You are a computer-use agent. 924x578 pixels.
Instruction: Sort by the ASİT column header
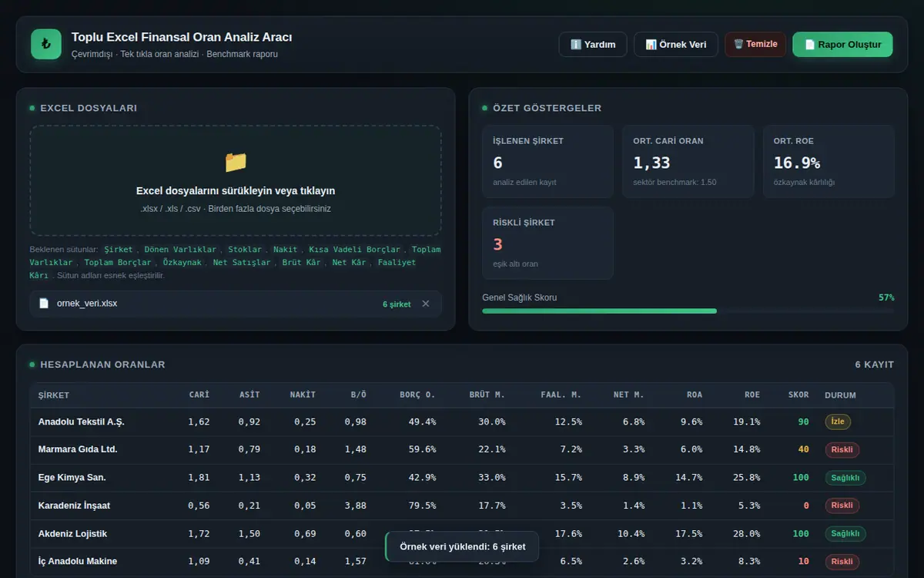(x=249, y=395)
